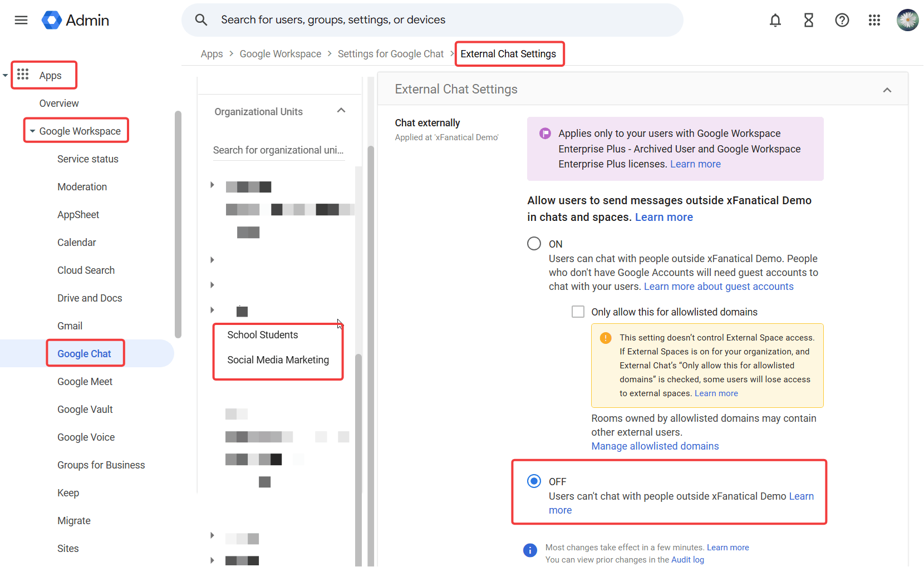Open the help question mark icon
This screenshot has width=924, height=567.
click(x=842, y=21)
